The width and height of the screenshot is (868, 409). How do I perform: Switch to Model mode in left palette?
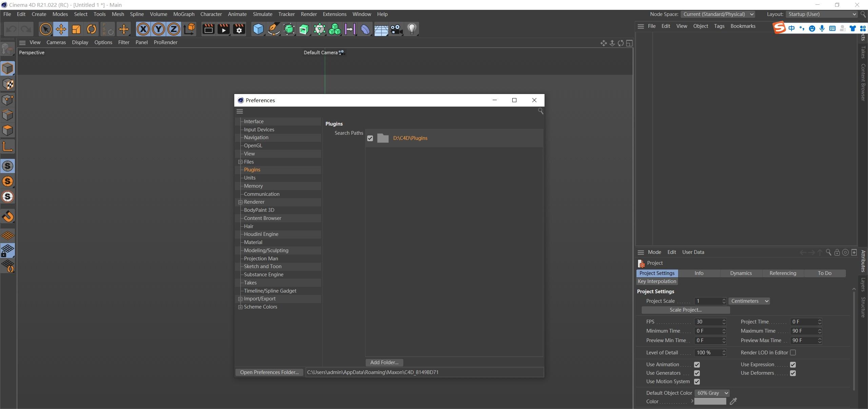pos(7,69)
